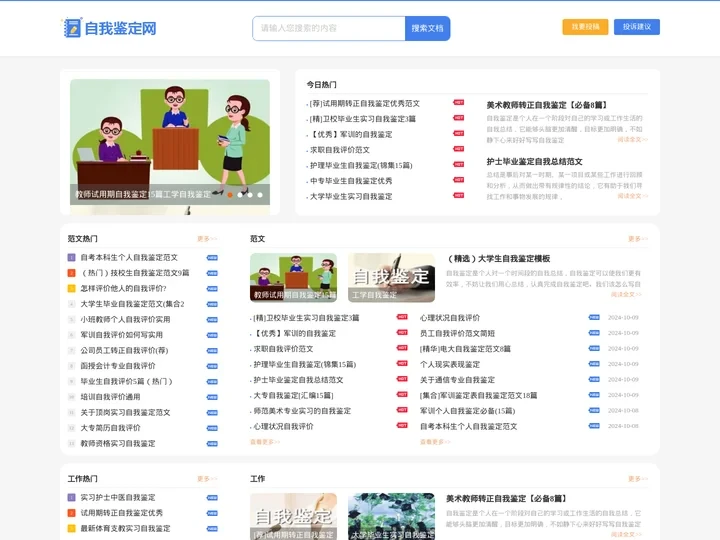Open 护士毕业鉴定自我总结范文 headline in 今日热门

[534, 161]
